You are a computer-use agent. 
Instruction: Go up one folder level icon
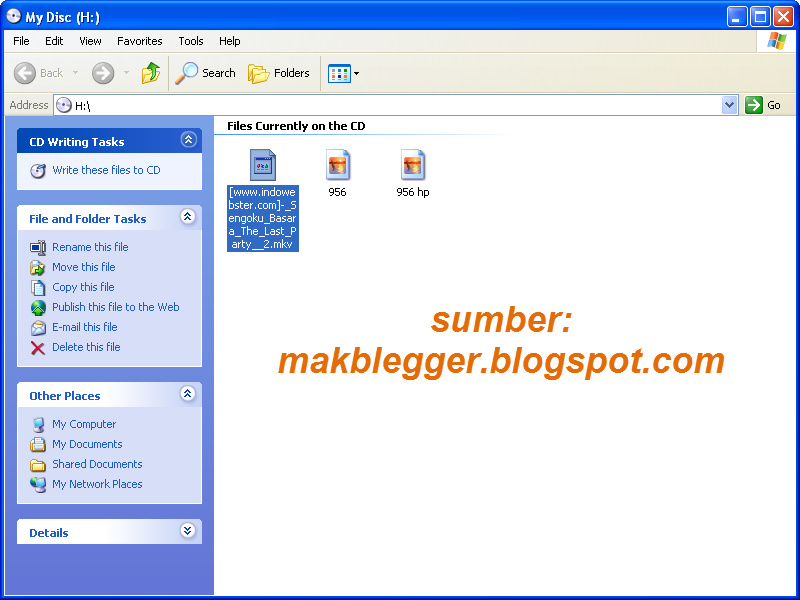coord(151,73)
